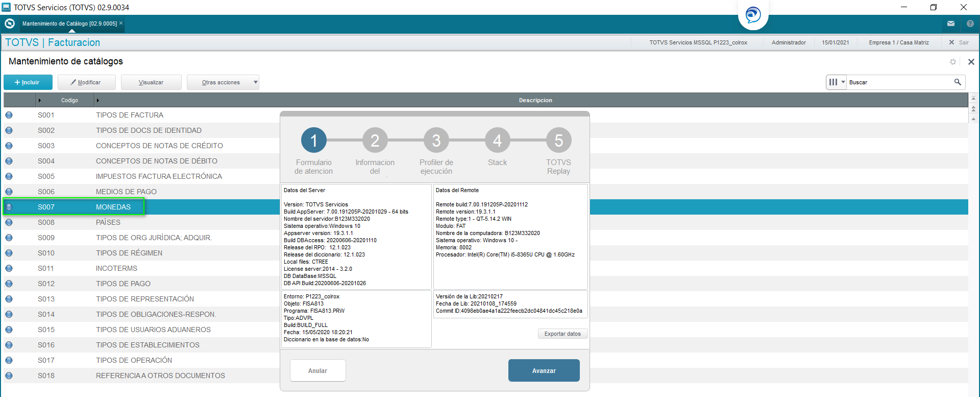The image size is (980, 397).
Task: Click the vertical scrollbar top arrow
Action: pyautogui.click(x=973, y=98)
